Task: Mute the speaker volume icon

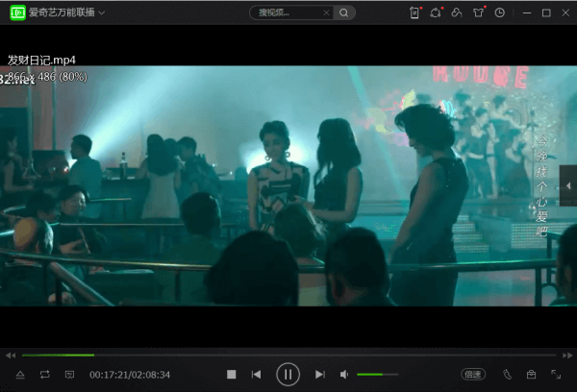Action: [x=344, y=375]
